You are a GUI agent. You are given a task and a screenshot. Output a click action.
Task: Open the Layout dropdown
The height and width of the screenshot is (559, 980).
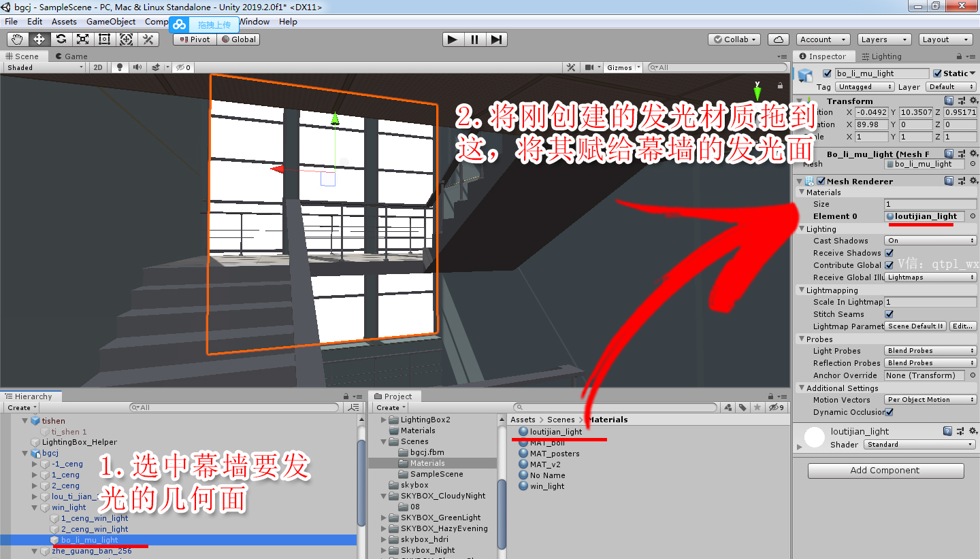click(x=945, y=39)
